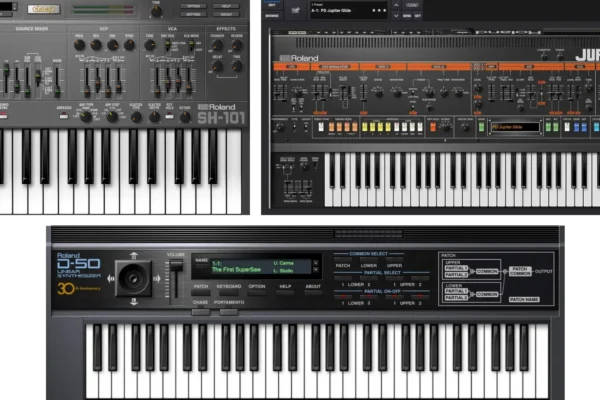Screen dimensions: 600x400
Task: Open SETTING on the SH-101 panel
Action: coord(194,15)
